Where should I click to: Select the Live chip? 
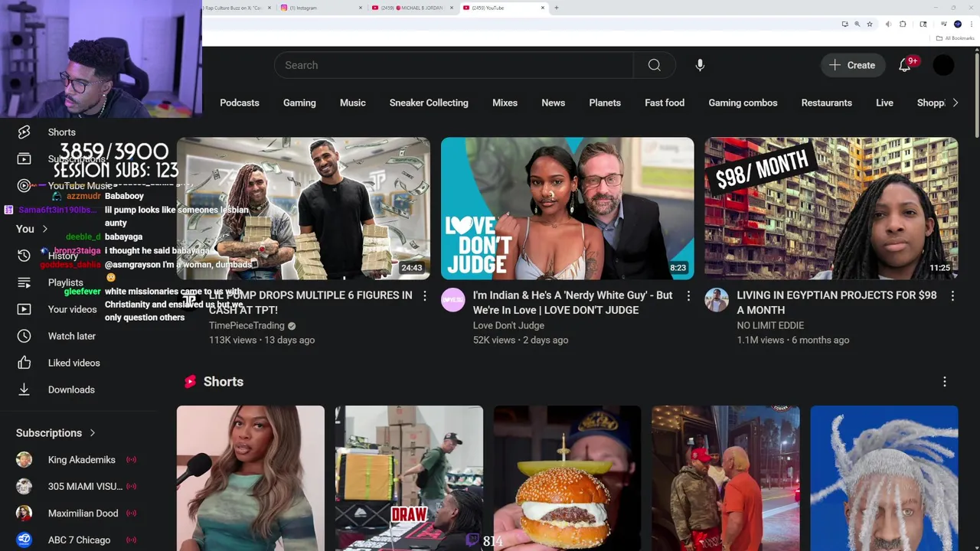tap(884, 103)
